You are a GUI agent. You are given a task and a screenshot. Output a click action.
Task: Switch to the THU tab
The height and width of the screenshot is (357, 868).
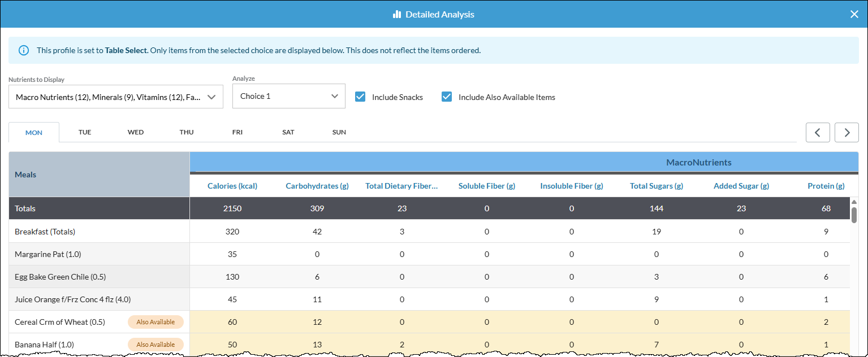click(x=187, y=132)
